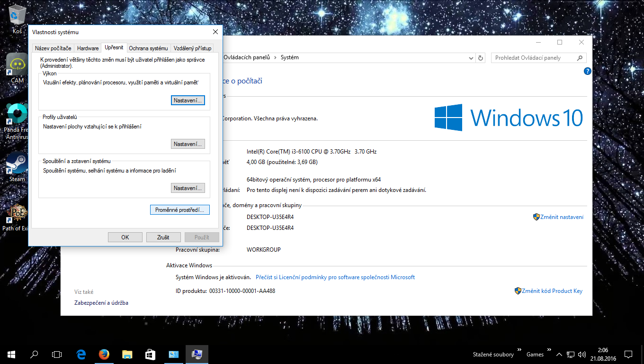Switch to the Ochrana systému tab

pyautogui.click(x=149, y=48)
